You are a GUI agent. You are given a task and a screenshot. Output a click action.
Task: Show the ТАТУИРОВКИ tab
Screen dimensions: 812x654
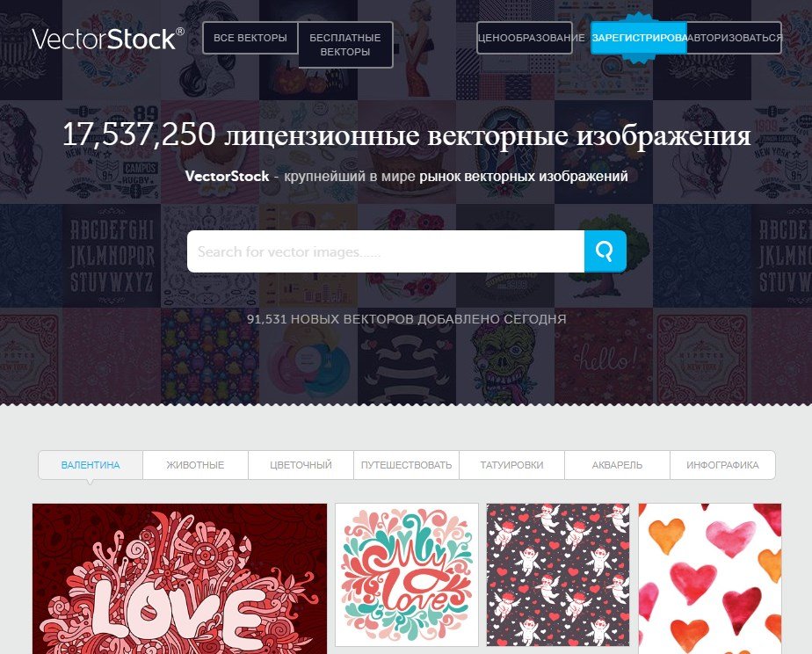click(x=511, y=465)
